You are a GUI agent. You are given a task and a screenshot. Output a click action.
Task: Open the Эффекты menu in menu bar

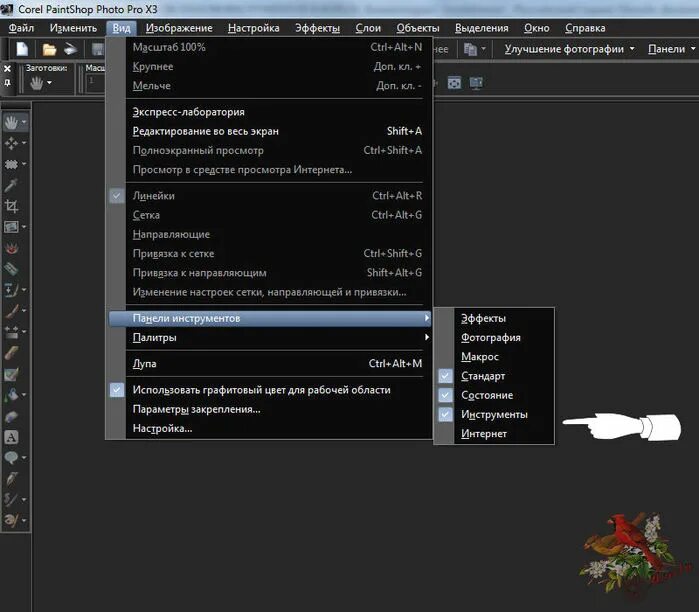pos(317,28)
